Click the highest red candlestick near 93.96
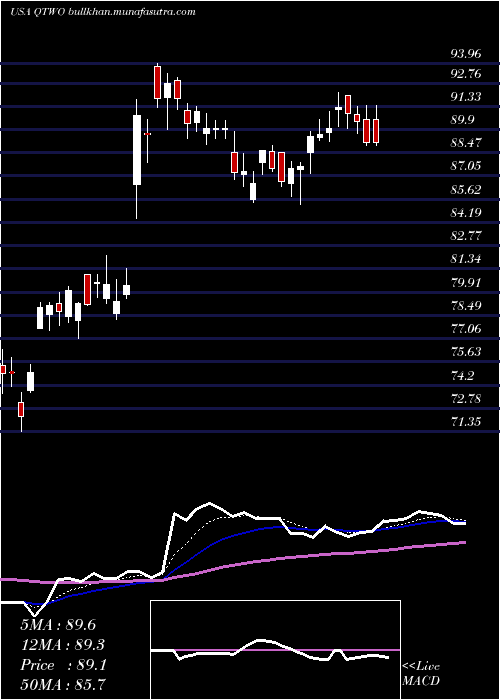This screenshot has width=500, height=700. 157,83
